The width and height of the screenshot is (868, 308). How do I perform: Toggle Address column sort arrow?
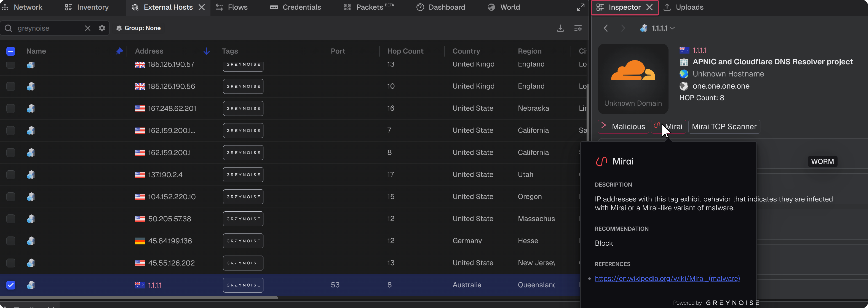click(206, 51)
